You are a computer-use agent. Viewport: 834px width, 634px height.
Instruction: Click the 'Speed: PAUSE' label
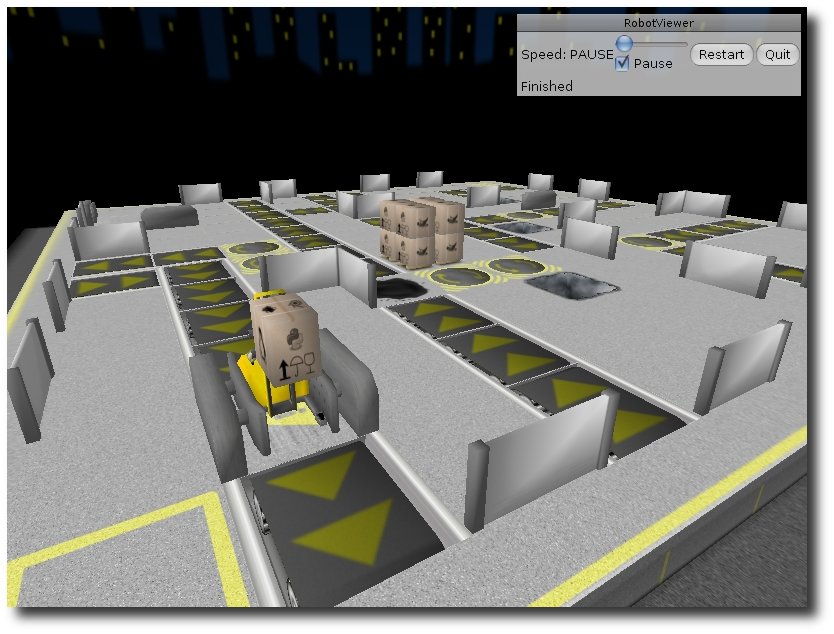[567, 55]
